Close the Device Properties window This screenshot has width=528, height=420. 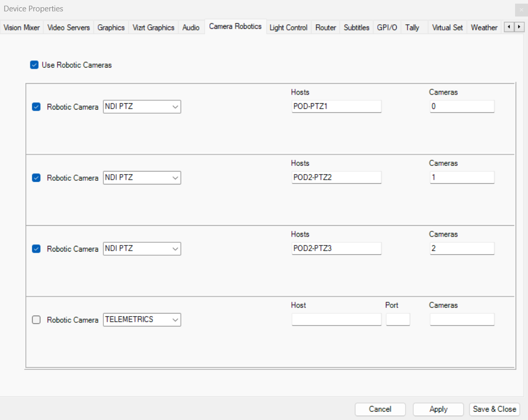tap(520, 10)
